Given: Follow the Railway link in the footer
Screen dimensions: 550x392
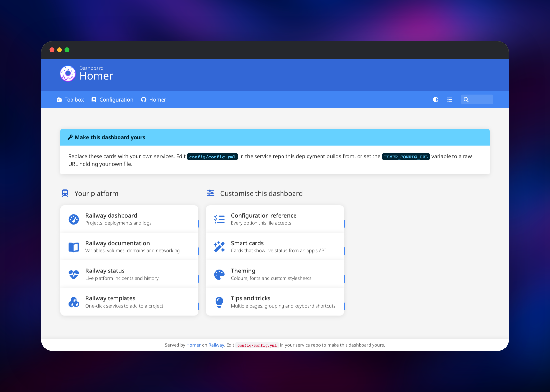Looking at the screenshot, I should coord(216,345).
